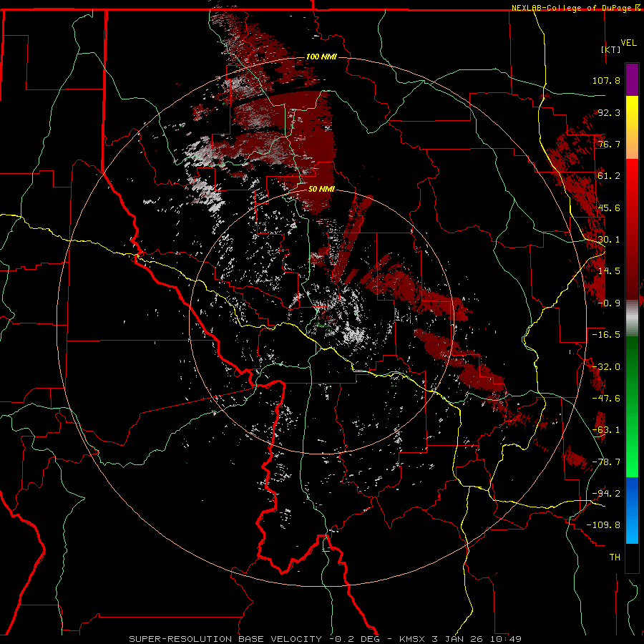The image size is (644, 644).
Task: Click the 14.5 velocity scale value
Action: pos(609,271)
